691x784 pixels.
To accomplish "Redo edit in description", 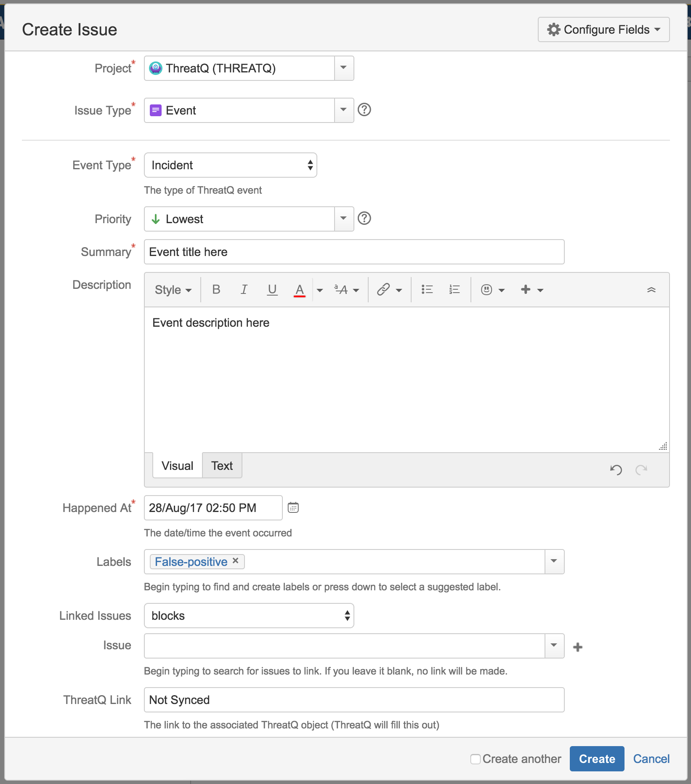I will 641,469.
